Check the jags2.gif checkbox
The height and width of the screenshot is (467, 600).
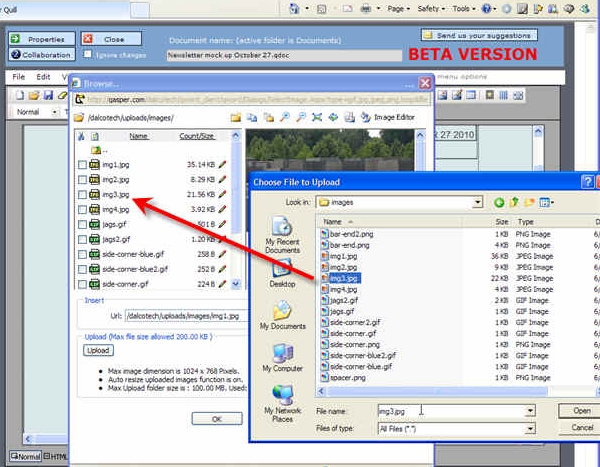82,240
